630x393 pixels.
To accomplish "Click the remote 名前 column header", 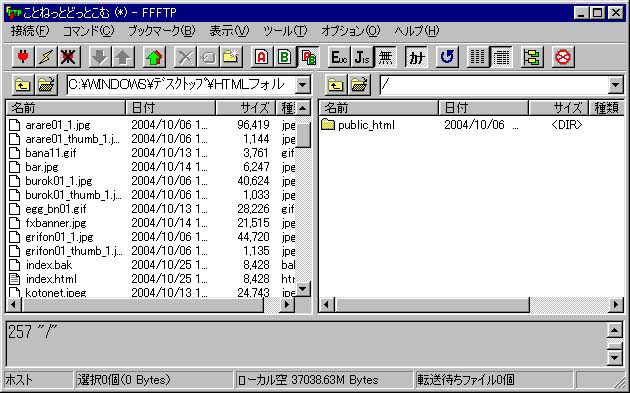I will coord(378,108).
